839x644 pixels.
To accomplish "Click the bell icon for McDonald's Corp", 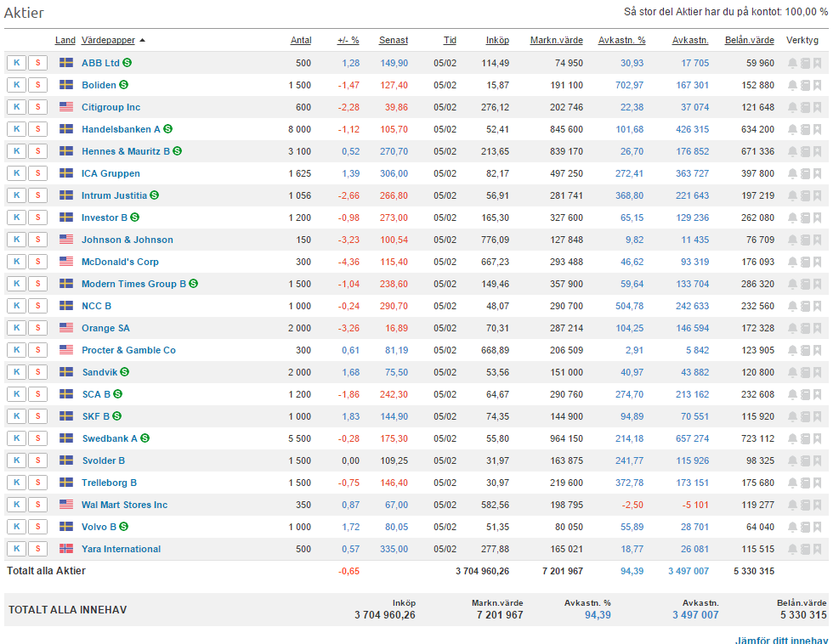I will coord(792,262).
